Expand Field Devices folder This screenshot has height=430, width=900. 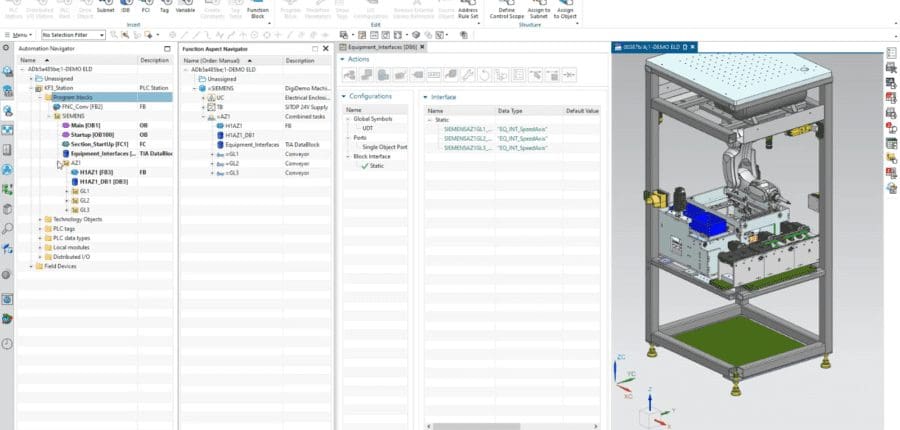31,266
